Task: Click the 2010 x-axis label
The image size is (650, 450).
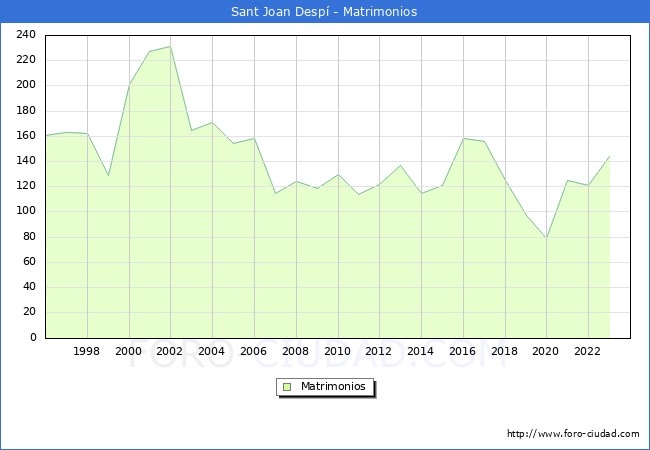Action: (337, 351)
